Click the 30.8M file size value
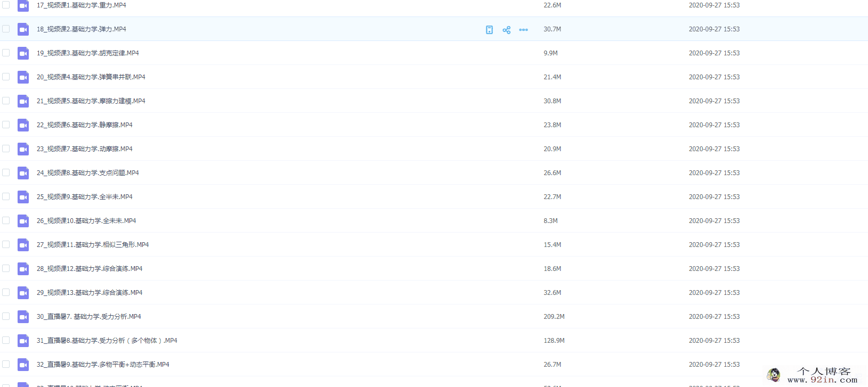 (x=553, y=101)
